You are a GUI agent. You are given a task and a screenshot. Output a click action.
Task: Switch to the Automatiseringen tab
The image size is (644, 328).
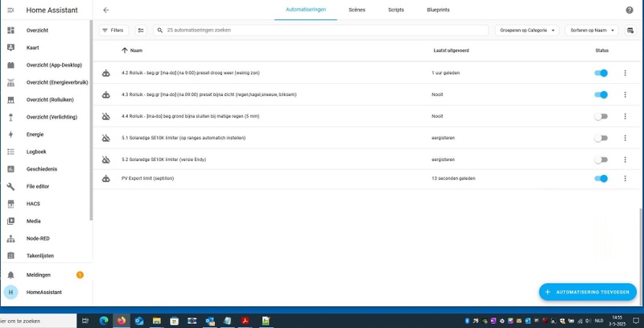306,10
